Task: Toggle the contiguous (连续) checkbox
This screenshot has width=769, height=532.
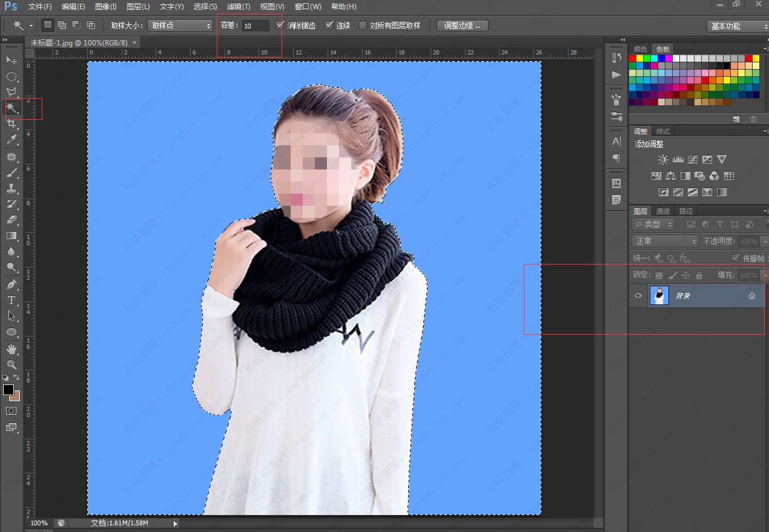Action: pyautogui.click(x=329, y=25)
